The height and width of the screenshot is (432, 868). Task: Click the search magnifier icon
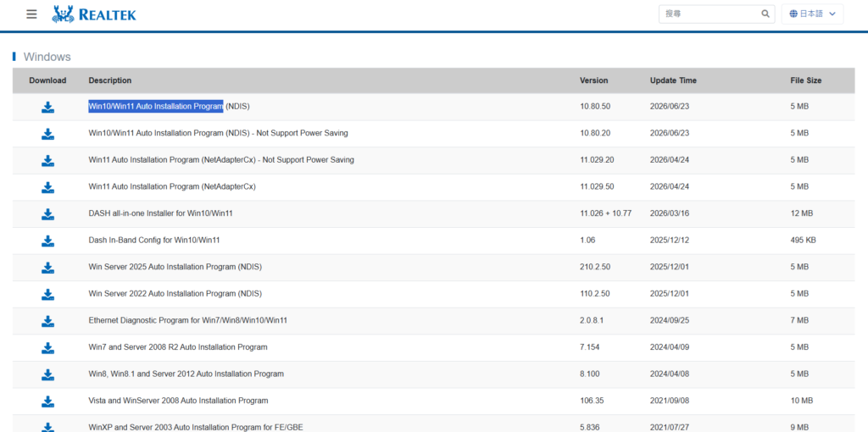point(765,14)
